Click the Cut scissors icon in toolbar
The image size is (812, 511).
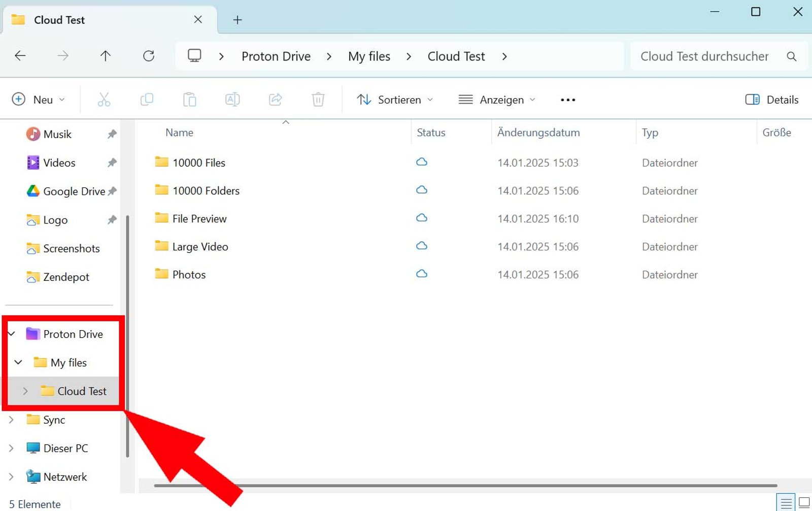104,100
